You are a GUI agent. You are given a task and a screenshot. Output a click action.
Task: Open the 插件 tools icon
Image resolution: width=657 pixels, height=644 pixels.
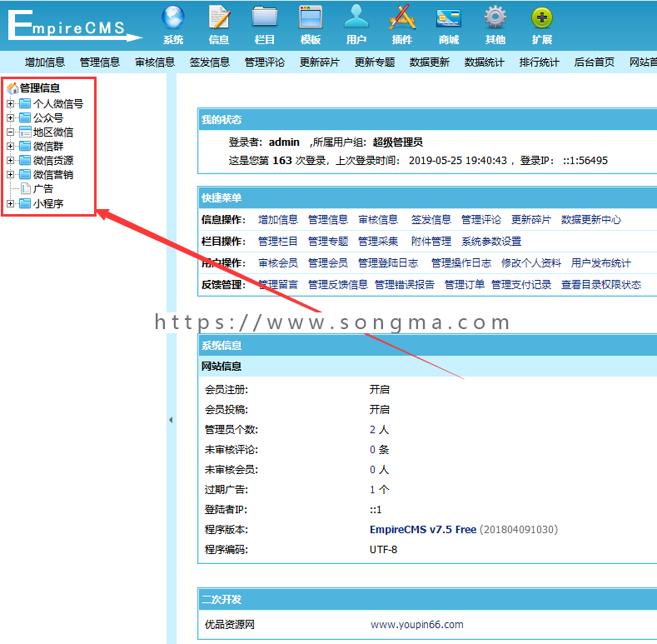[402, 17]
